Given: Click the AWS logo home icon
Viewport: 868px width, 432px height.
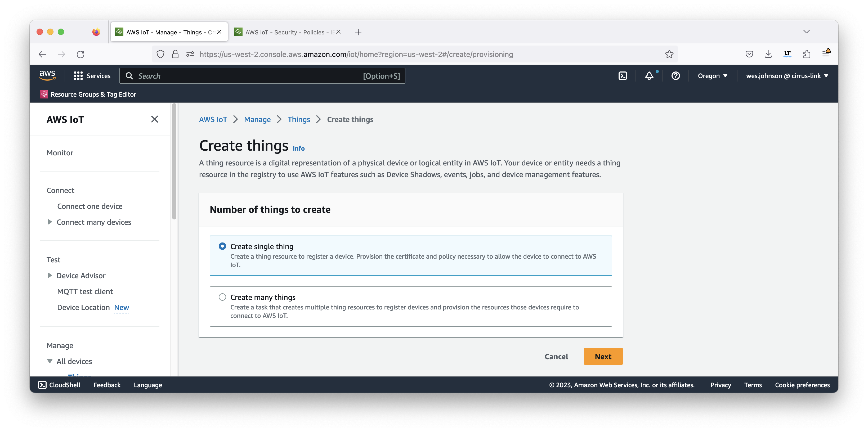Looking at the screenshot, I should tap(47, 75).
